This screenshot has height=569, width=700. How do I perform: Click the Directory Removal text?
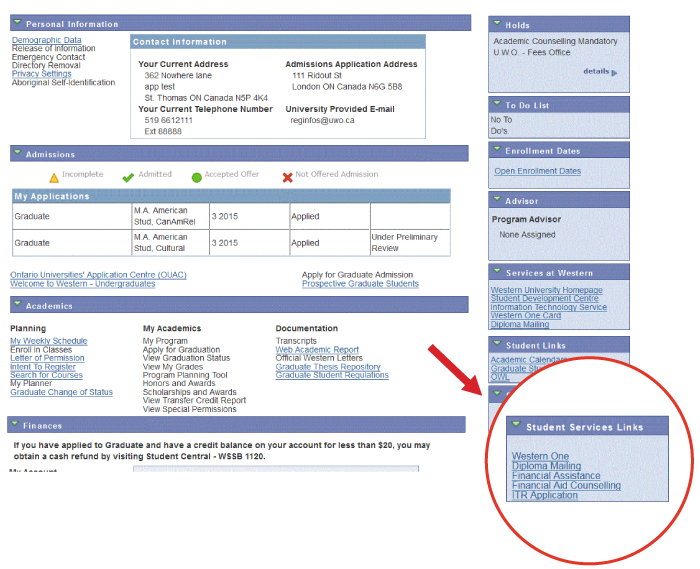click(46, 66)
